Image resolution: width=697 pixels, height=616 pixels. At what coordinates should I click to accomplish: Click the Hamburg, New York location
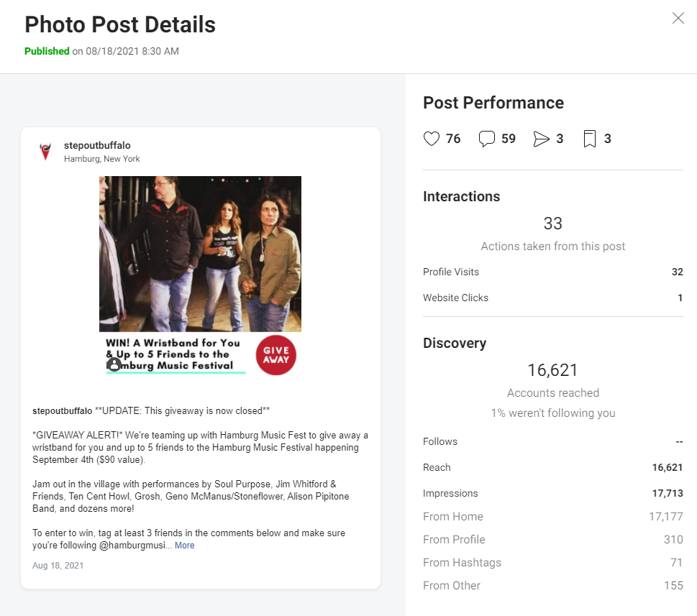[x=102, y=159]
